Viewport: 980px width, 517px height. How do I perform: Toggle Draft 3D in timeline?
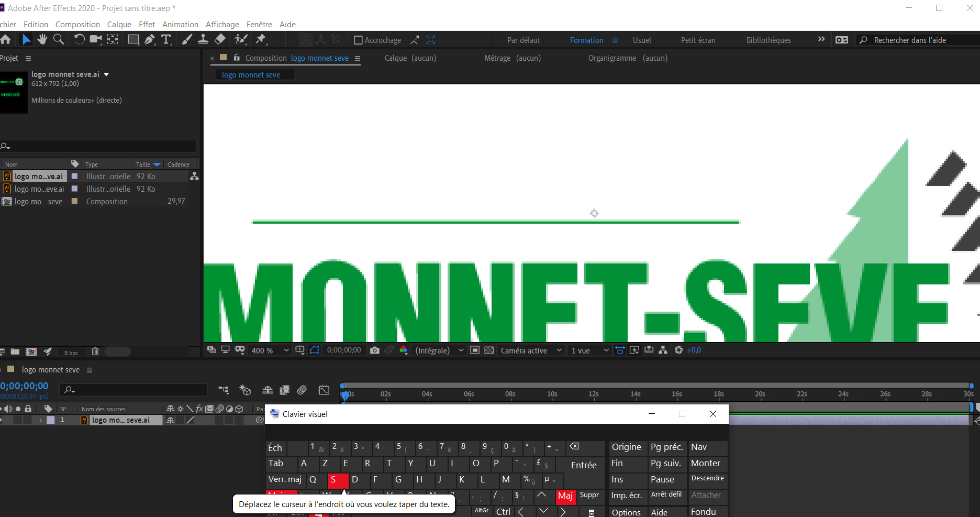[x=245, y=390]
